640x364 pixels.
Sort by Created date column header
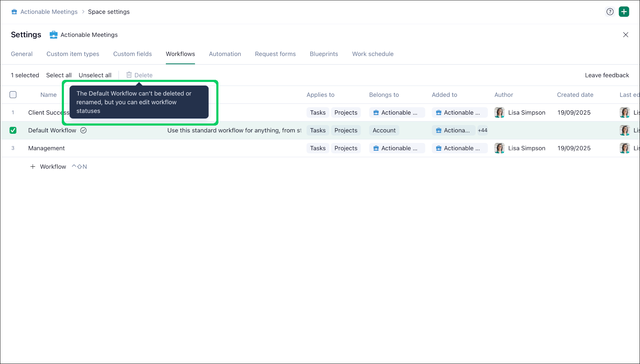click(575, 95)
